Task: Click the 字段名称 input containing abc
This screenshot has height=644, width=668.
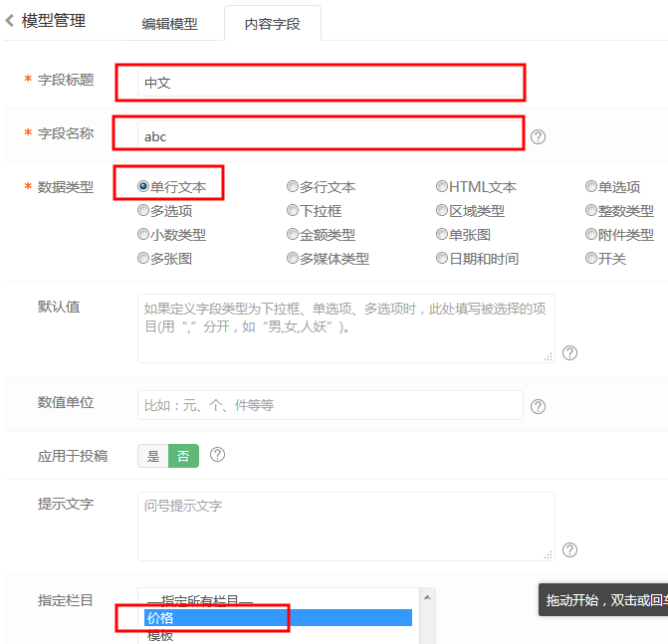Action: [x=331, y=136]
